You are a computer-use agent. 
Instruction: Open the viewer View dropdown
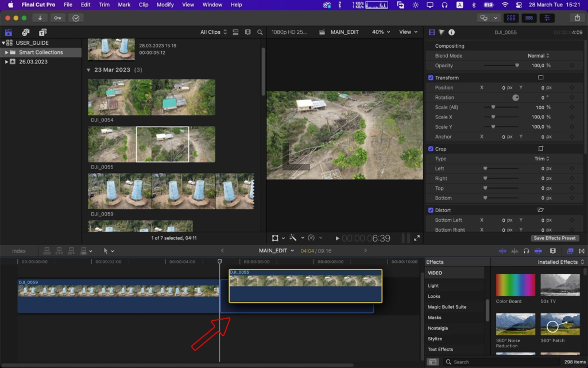coord(408,32)
